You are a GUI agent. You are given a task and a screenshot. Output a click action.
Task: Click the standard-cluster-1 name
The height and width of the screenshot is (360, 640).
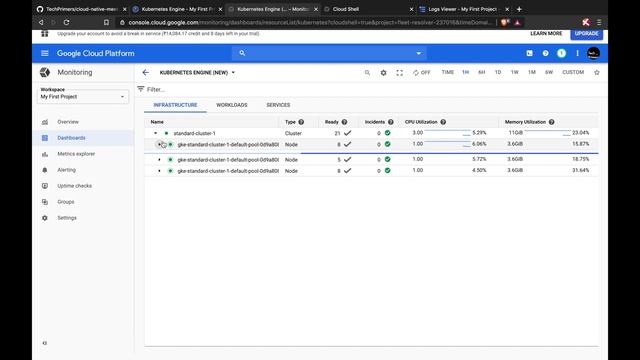point(194,133)
